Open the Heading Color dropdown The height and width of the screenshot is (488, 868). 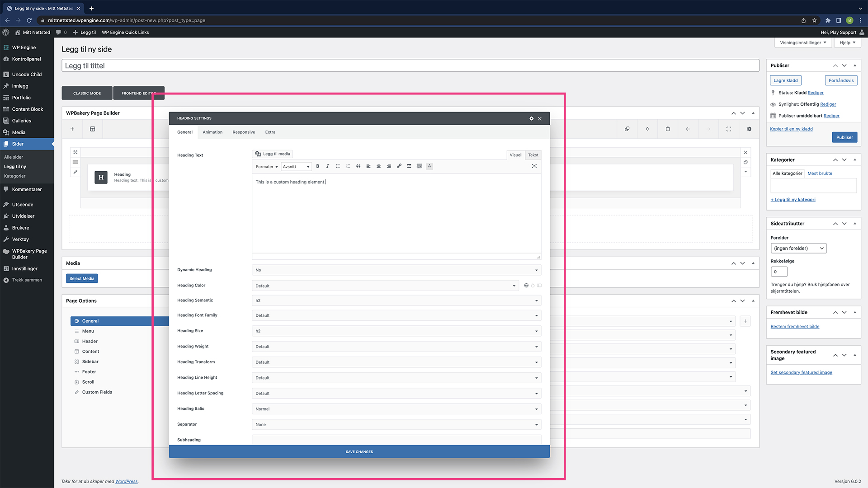click(x=385, y=286)
